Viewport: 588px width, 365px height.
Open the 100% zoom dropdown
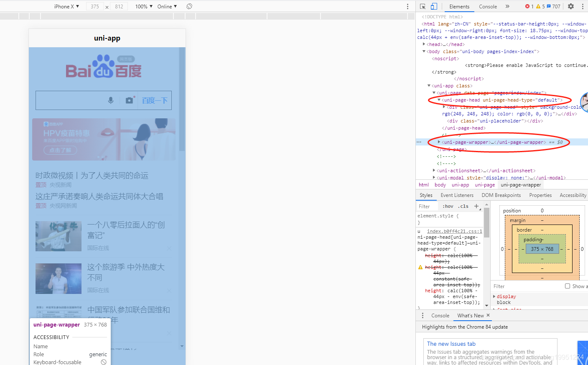tap(144, 6)
